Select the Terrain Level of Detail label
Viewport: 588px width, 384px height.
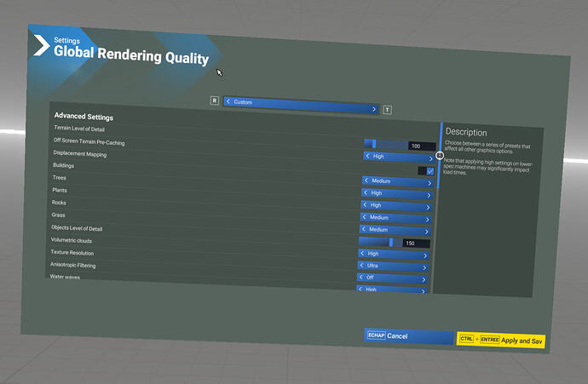79,129
